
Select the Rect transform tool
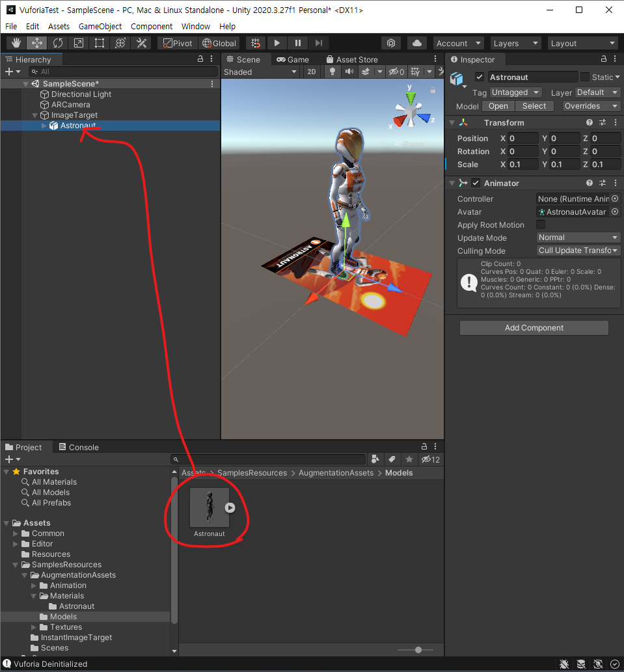pos(100,43)
